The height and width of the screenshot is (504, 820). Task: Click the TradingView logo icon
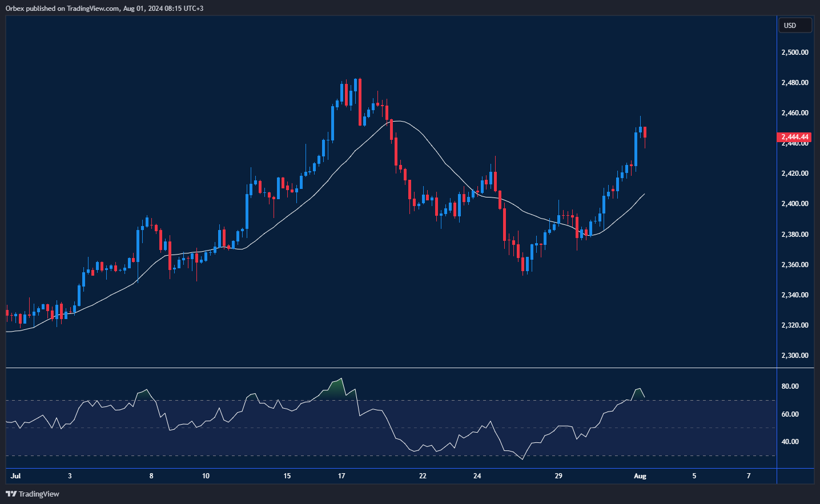[11, 494]
